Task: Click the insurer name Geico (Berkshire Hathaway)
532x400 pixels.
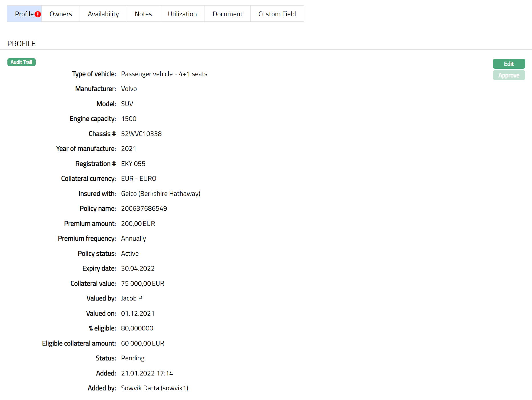Action: [161, 194]
